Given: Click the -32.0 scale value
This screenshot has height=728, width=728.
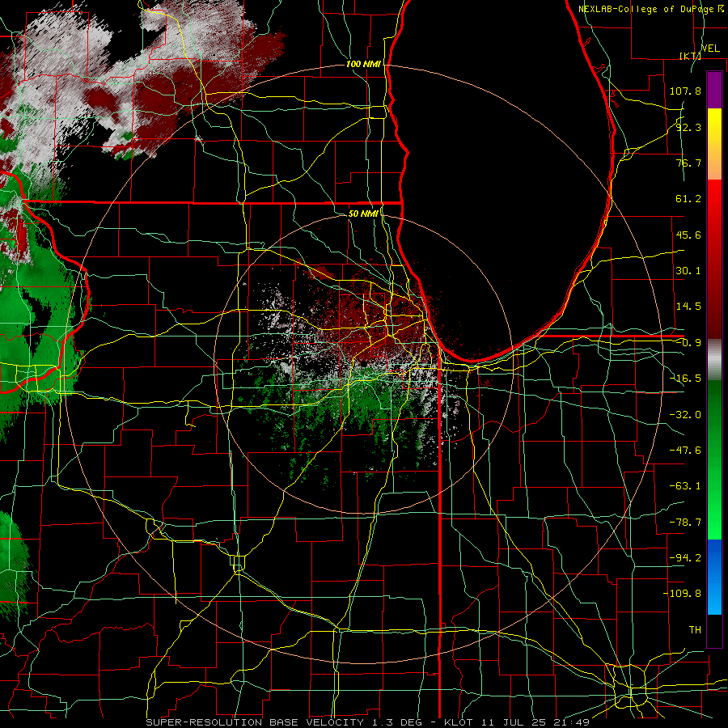Looking at the screenshot, I should (x=685, y=415).
